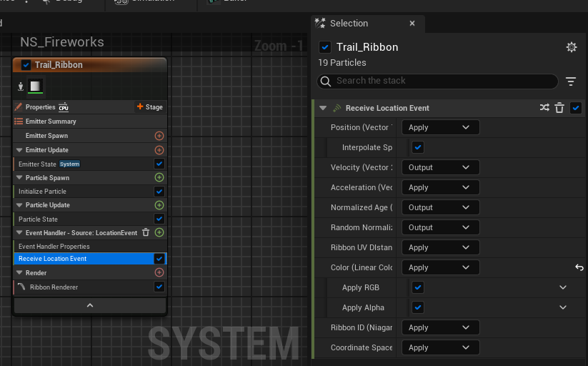This screenshot has height=366, width=588.
Task: Uncheck the Apply RGB checkbox
Action: pyautogui.click(x=418, y=287)
